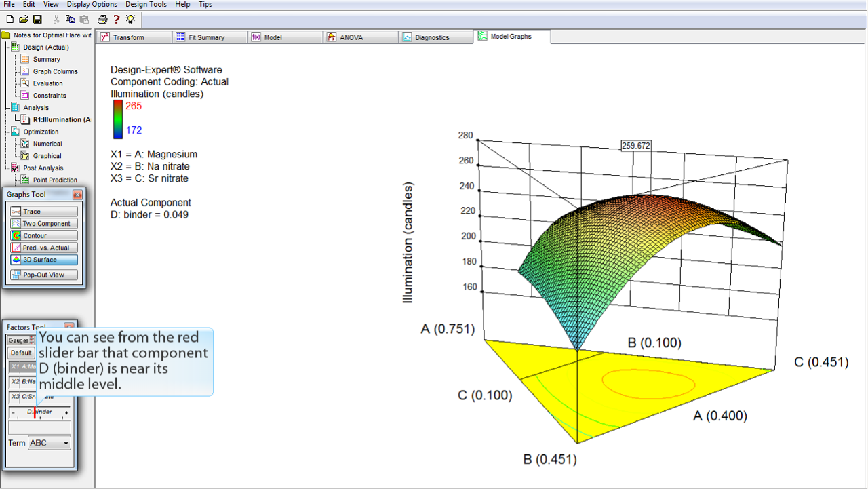
Task: Click the Point Prediction node icon
Action: click(25, 180)
